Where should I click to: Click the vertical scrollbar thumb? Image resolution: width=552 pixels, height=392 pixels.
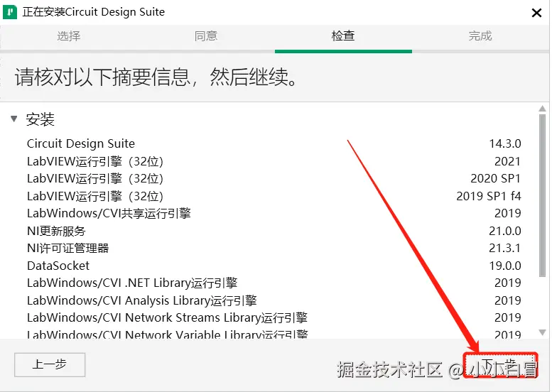tap(542, 195)
